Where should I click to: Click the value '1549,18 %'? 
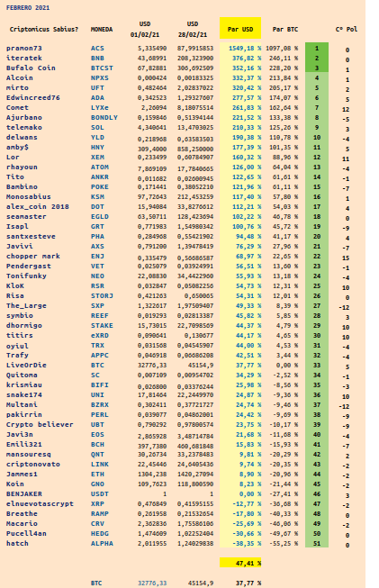[245, 49]
